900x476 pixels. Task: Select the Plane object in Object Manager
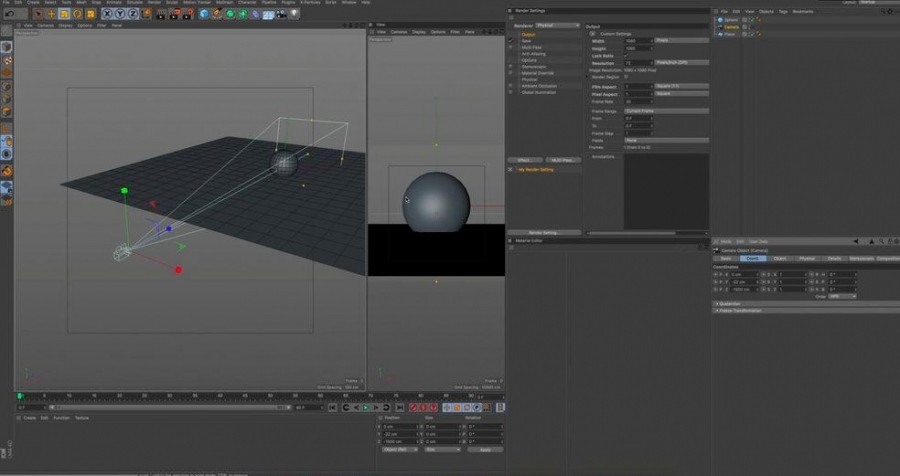[x=729, y=34]
